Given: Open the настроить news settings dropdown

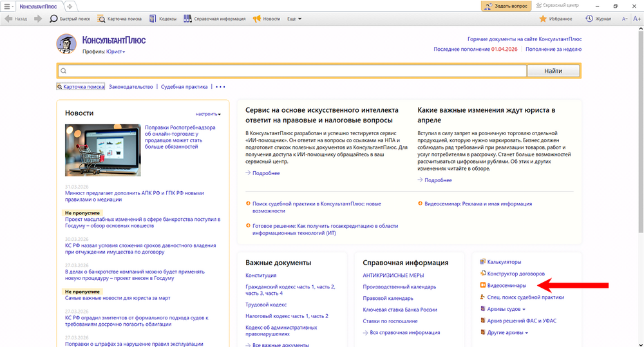Looking at the screenshot, I should click(x=208, y=114).
